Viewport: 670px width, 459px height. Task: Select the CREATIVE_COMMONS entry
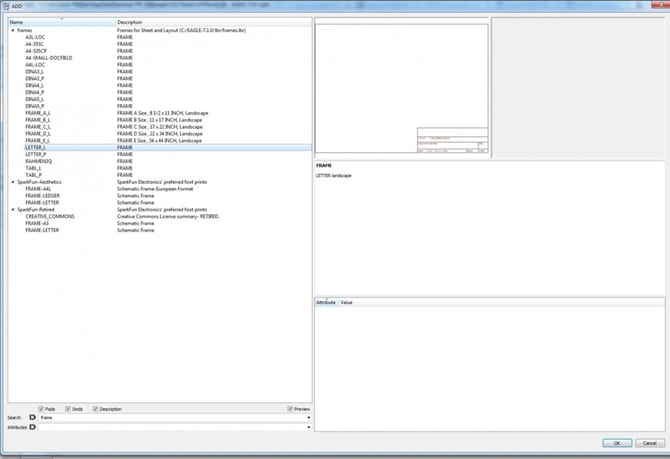50,216
